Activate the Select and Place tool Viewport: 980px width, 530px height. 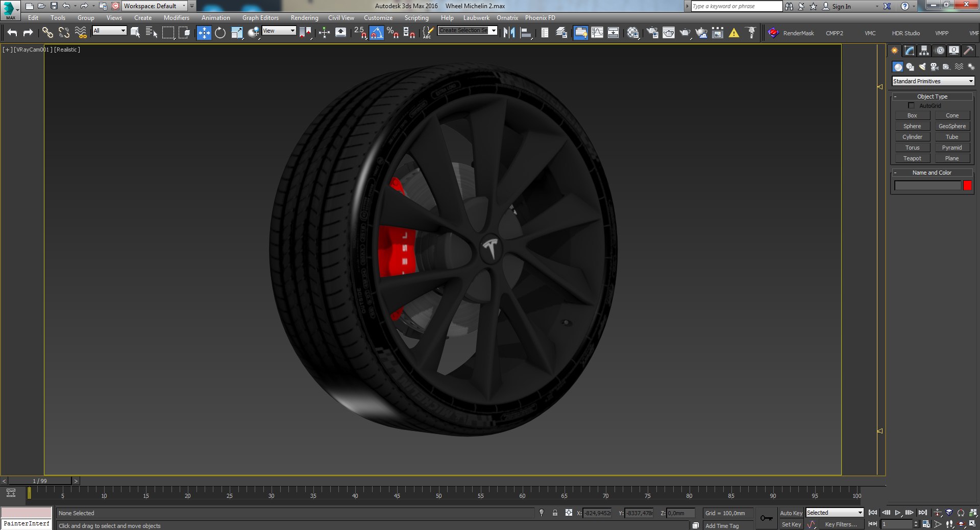(x=253, y=33)
